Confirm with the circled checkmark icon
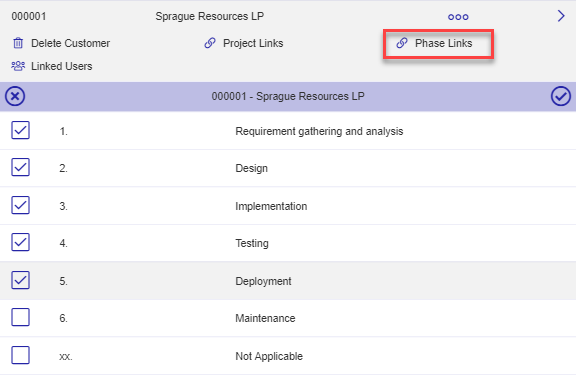Viewport: 576px width, 375px height. [x=561, y=96]
